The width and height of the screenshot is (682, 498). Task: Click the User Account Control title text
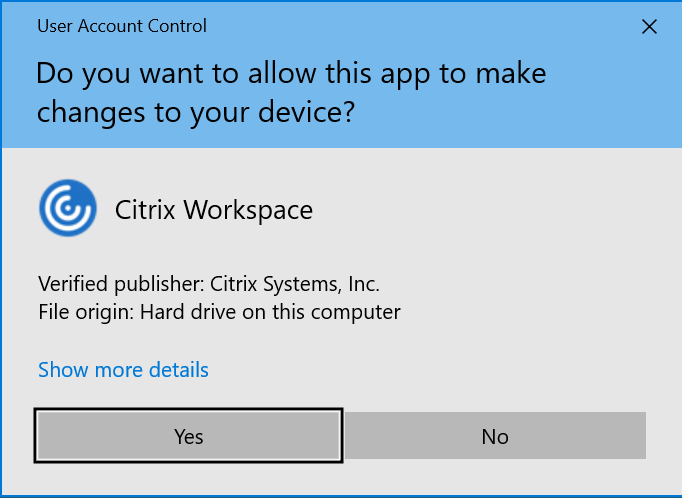[x=122, y=26]
